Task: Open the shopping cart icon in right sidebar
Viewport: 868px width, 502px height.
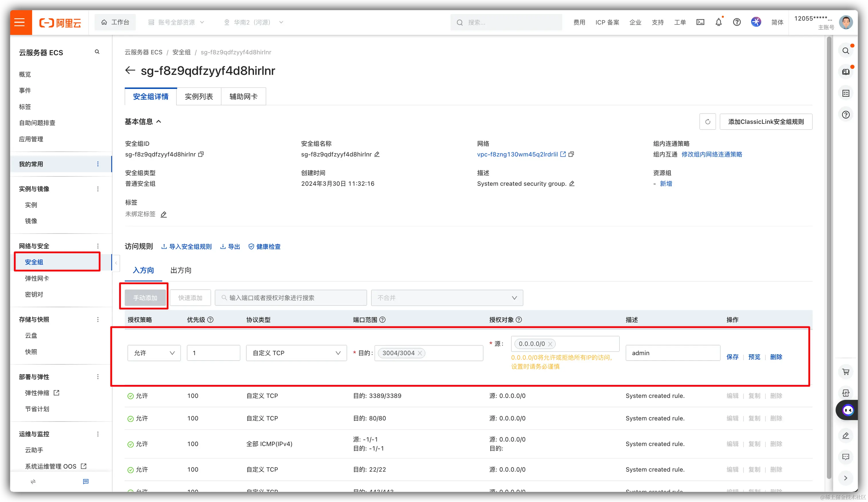Action: pos(846,372)
